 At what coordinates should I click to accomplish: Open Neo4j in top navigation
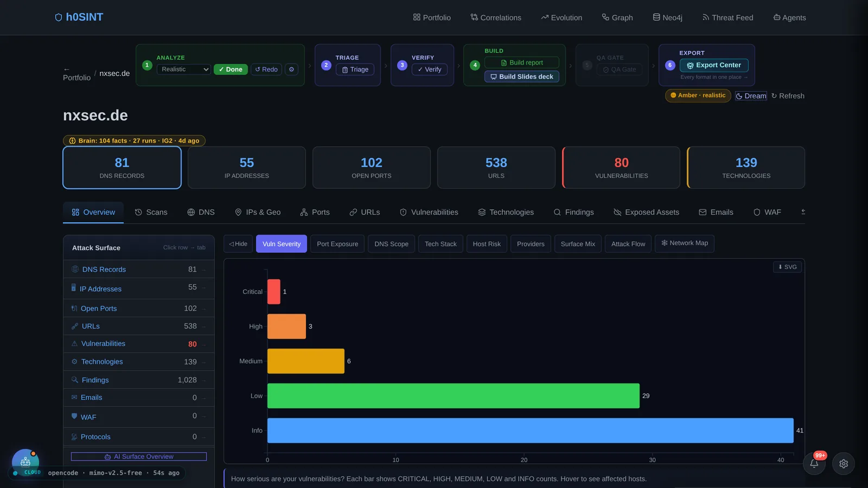[x=667, y=17]
